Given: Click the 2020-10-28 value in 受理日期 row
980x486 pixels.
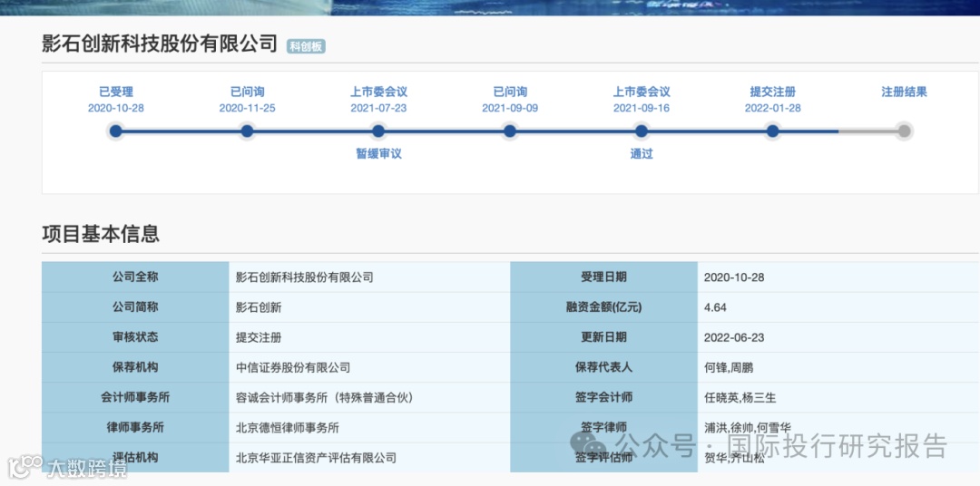Looking at the screenshot, I should coord(734,277).
